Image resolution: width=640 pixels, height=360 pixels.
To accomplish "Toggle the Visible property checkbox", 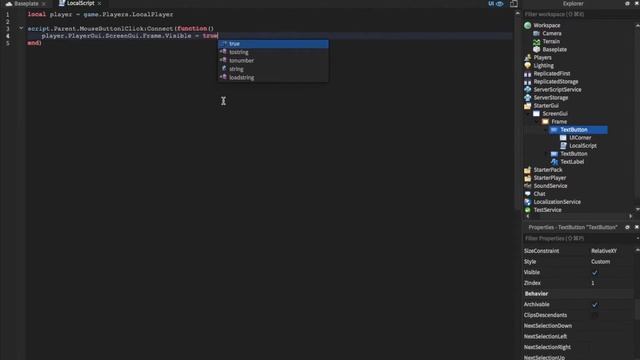I will [x=595, y=273].
